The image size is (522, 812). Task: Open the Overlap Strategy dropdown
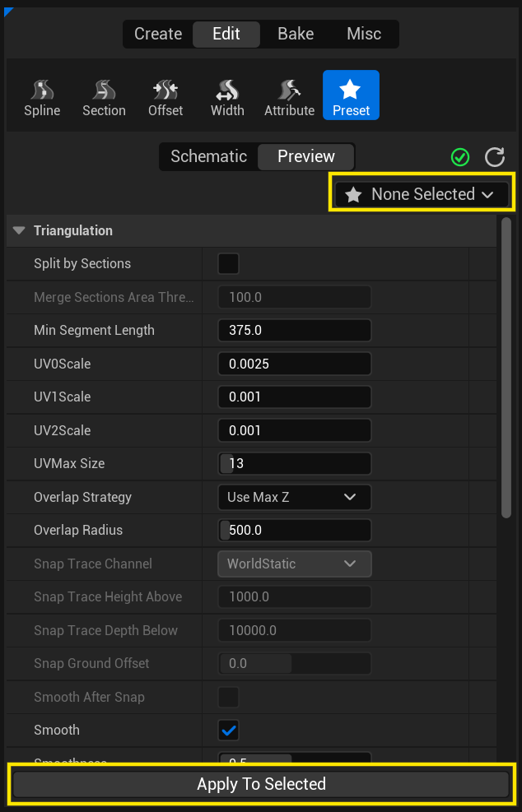[295, 497]
